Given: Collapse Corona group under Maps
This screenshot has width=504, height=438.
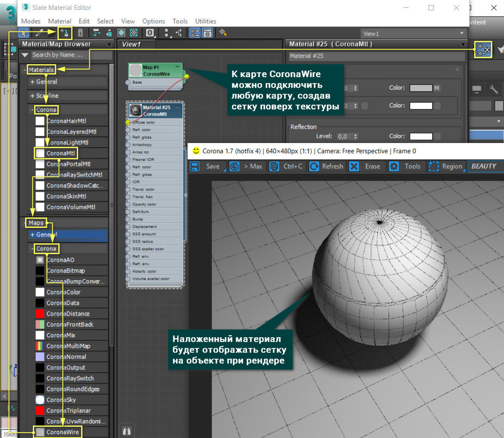Looking at the screenshot, I should coord(32,249).
